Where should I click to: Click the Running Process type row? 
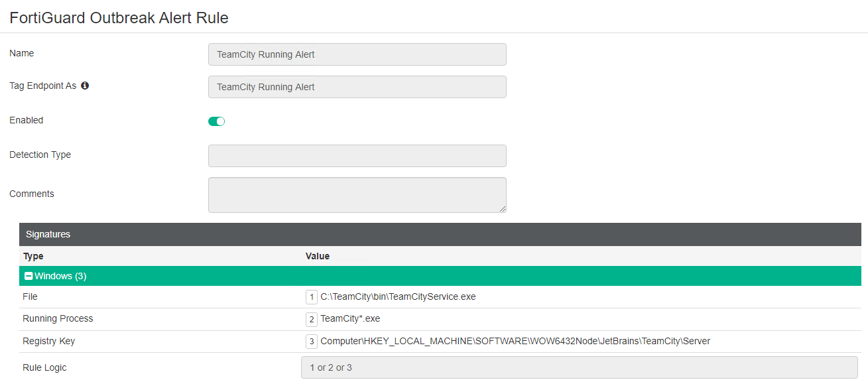pos(58,318)
